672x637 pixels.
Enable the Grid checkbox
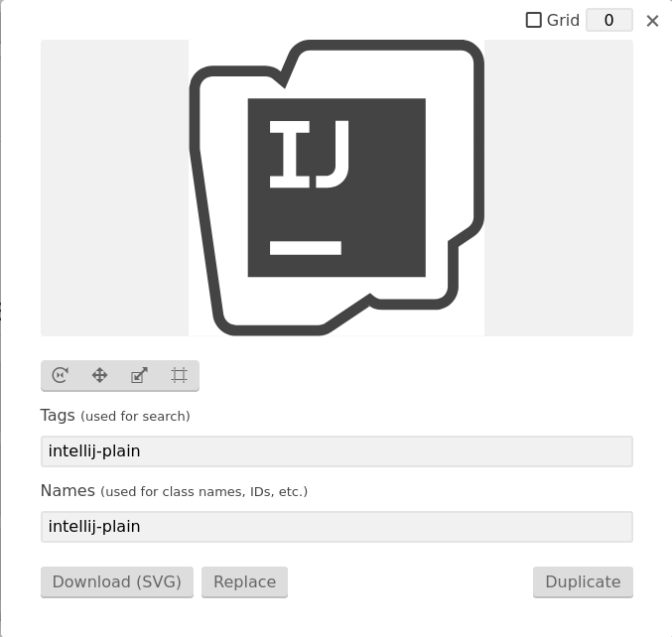click(534, 20)
